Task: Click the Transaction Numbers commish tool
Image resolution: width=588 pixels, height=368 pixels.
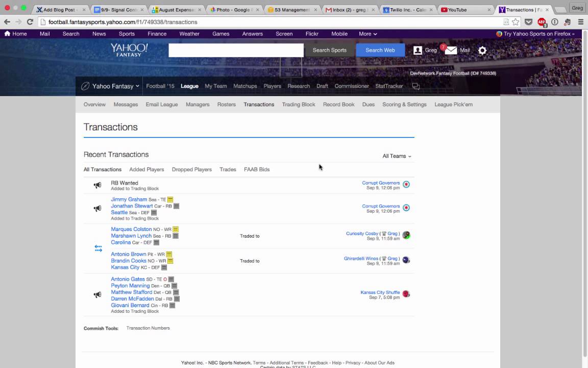Action: [x=148, y=328]
